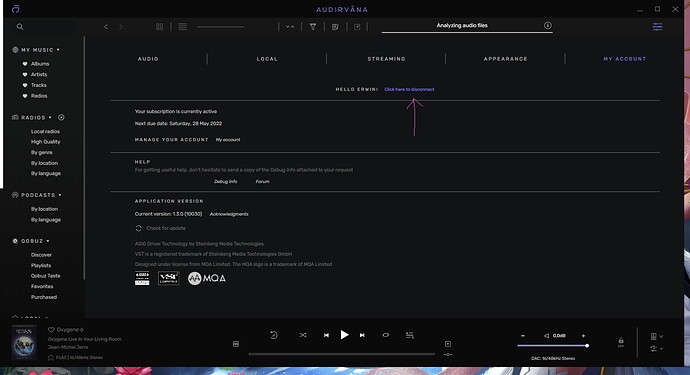Open the Streaming settings tab
The width and height of the screenshot is (690, 375).
[386, 59]
